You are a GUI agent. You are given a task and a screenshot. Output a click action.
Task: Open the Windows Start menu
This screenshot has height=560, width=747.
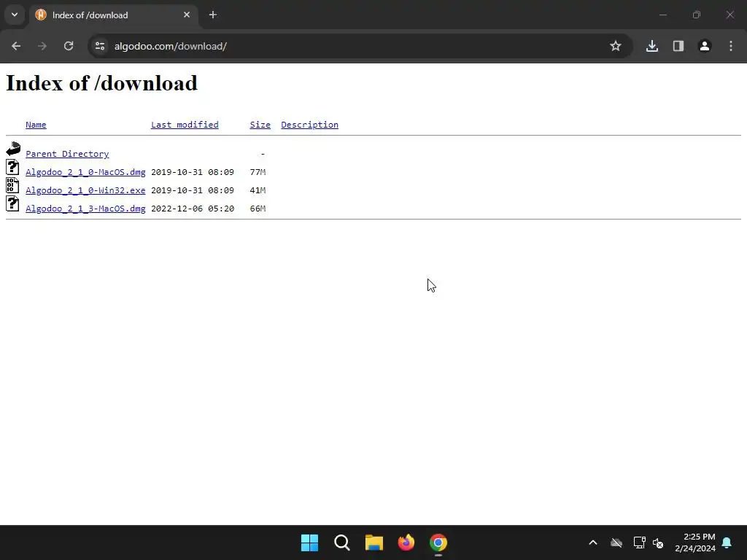click(309, 542)
